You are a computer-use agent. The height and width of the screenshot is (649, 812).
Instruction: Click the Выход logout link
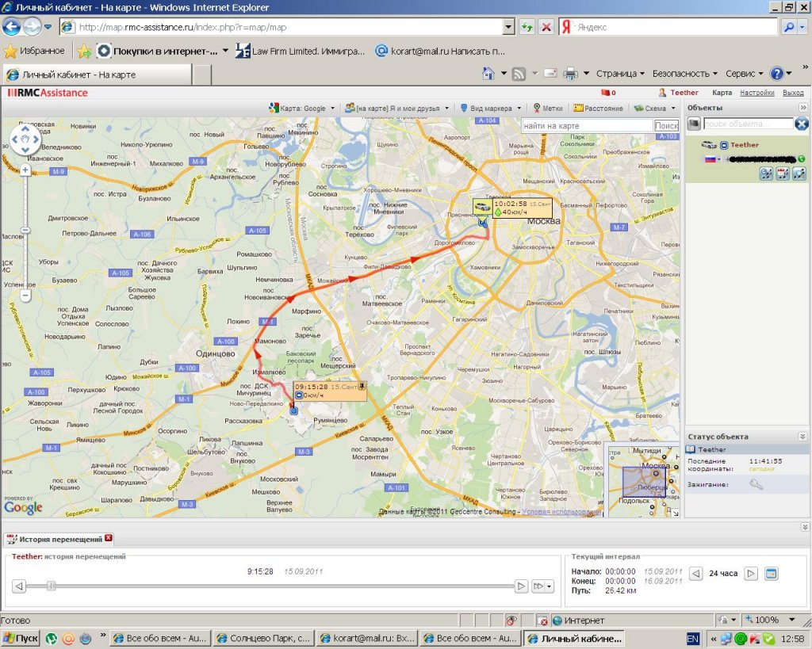click(x=793, y=93)
